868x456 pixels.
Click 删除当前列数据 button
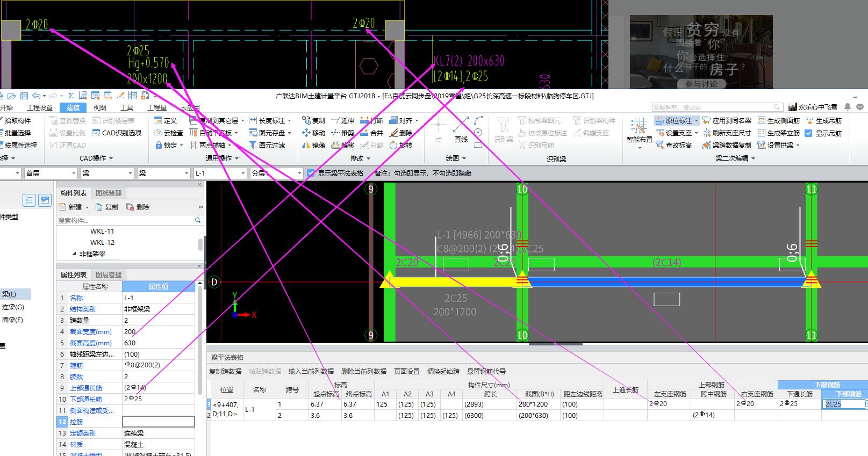[364, 371]
